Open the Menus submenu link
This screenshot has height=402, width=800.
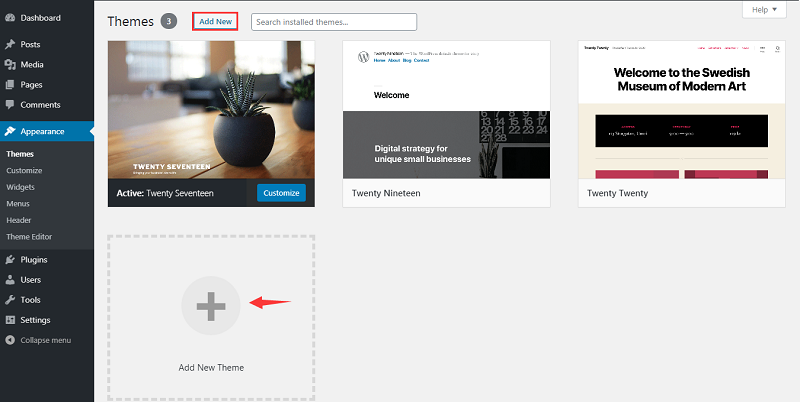pos(18,204)
